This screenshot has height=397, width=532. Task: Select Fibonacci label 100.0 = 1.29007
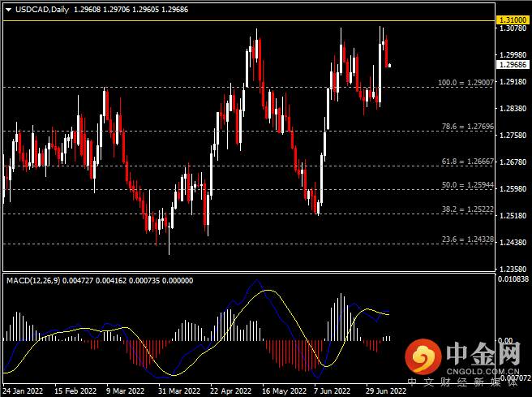click(x=466, y=83)
